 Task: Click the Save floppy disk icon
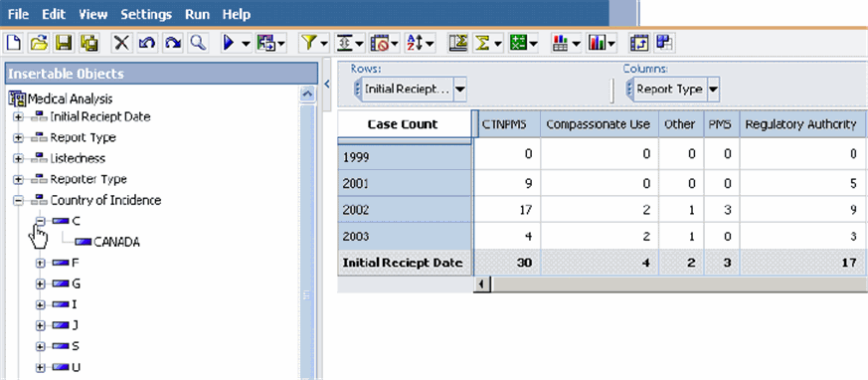click(64, 43)
